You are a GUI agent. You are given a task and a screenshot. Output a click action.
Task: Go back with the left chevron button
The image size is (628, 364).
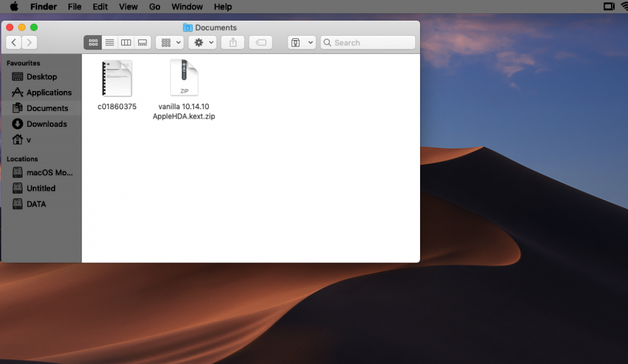coord(14,43)
